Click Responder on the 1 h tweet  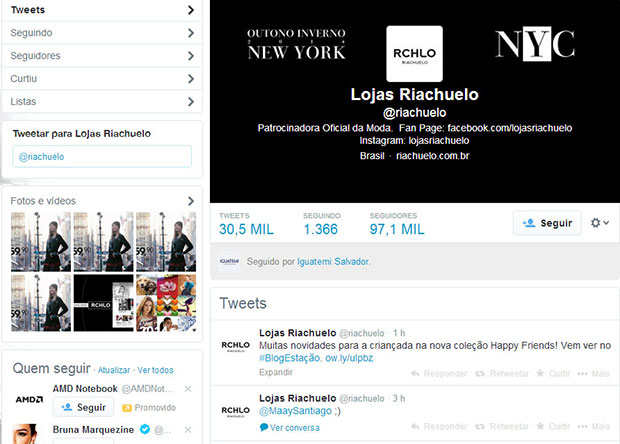439,374
